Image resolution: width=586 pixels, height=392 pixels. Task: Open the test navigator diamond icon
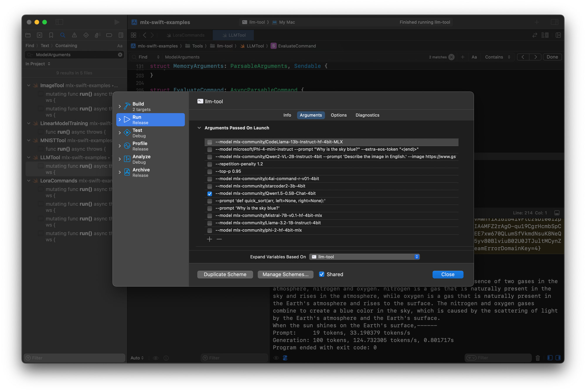(x=86, y=35)
